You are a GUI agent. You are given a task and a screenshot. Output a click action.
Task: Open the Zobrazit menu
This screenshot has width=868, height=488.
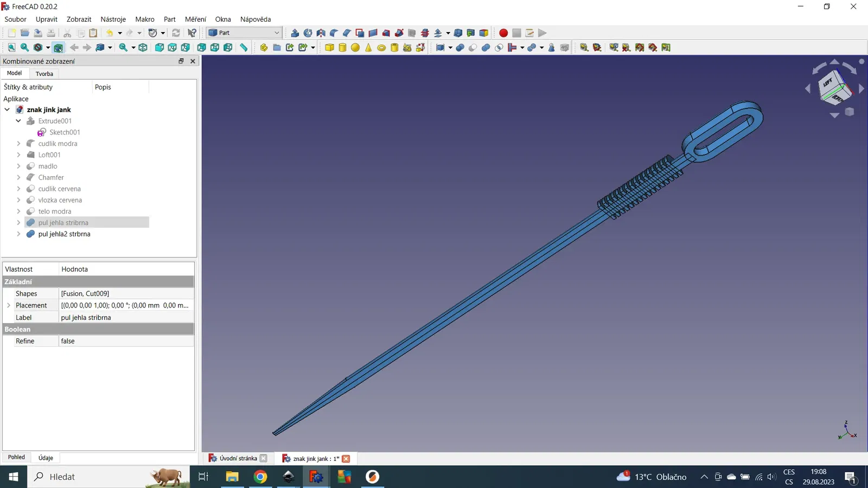click(x=79, y=19)
